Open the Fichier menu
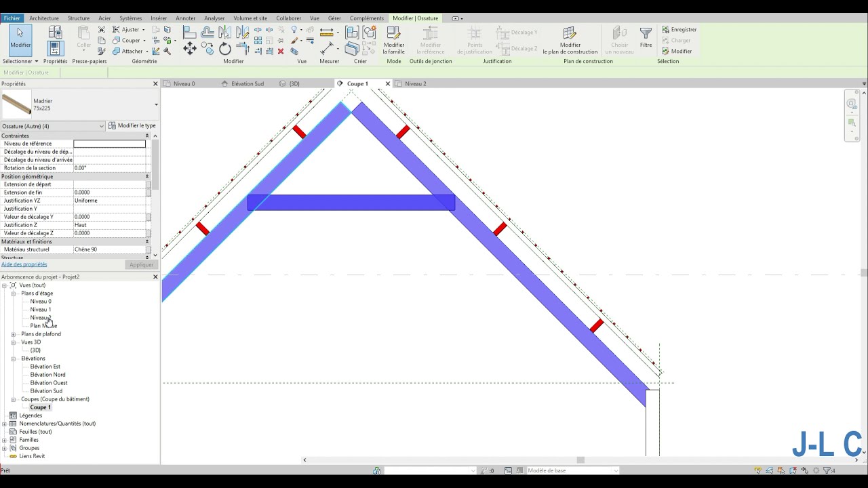This screenshot has height=488, width=868. click(x=12, y=18)
